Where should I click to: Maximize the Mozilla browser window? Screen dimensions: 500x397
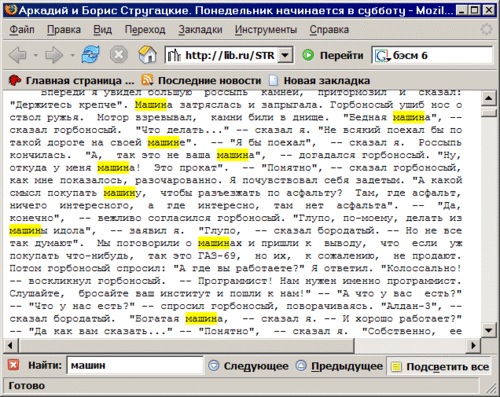click(x=475, y=10)
